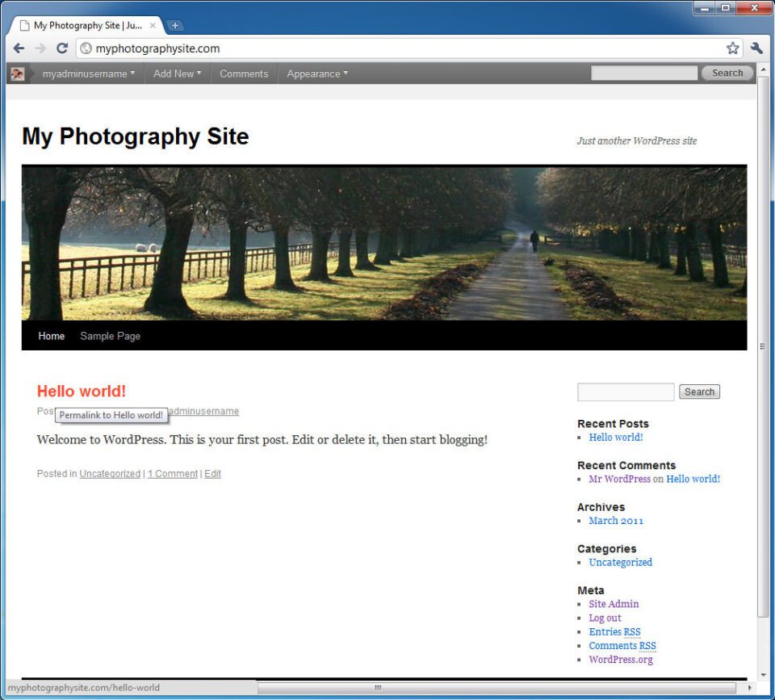The height and width of the screenshot is (700, 775).
Task: Open the 1 Comment link
Action: 173,474
